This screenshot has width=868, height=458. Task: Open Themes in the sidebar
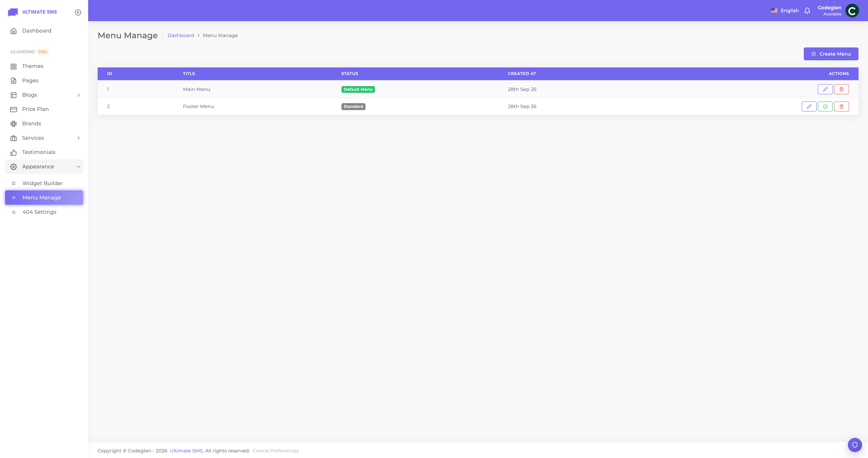pos(44,66)
